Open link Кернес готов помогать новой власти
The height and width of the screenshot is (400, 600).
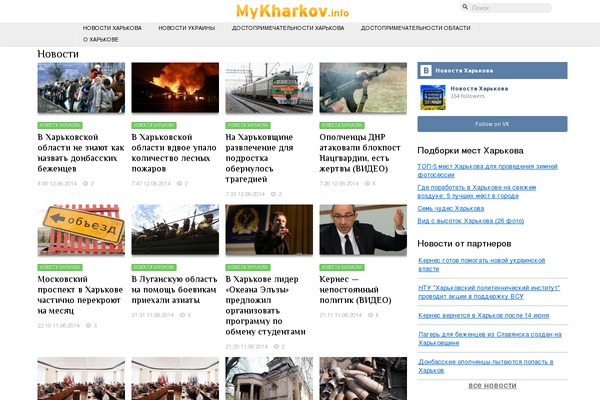tap(481, 264)
